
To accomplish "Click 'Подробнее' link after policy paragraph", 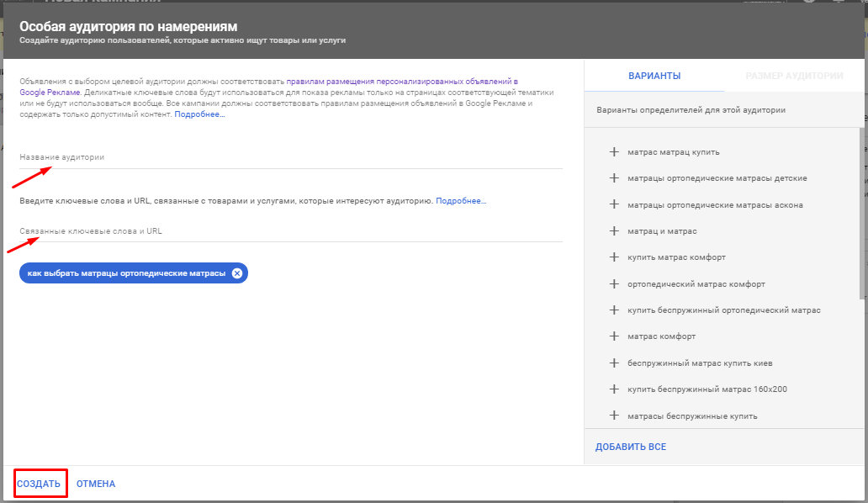I will [x=199, y=114].
